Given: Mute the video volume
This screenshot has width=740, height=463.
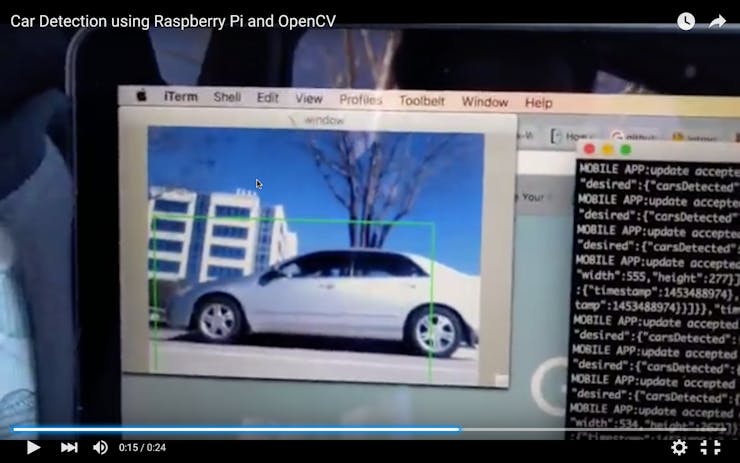Looking at the screenshot, I should (100, 447).
